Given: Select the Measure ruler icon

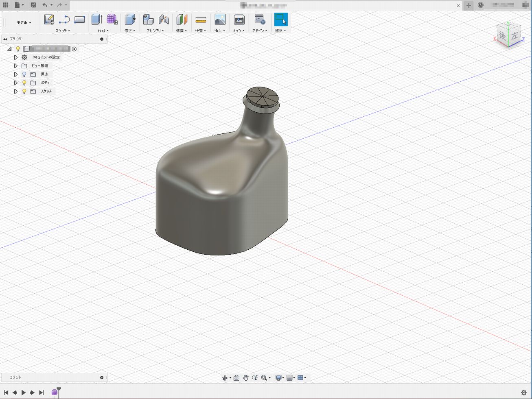Looking at the screenshot, I should point(201,20).
